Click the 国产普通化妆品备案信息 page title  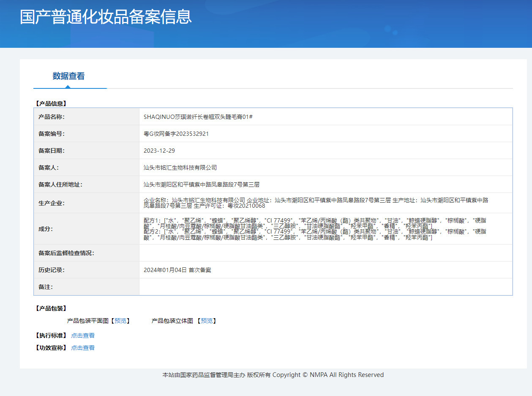tap(106, 16)
